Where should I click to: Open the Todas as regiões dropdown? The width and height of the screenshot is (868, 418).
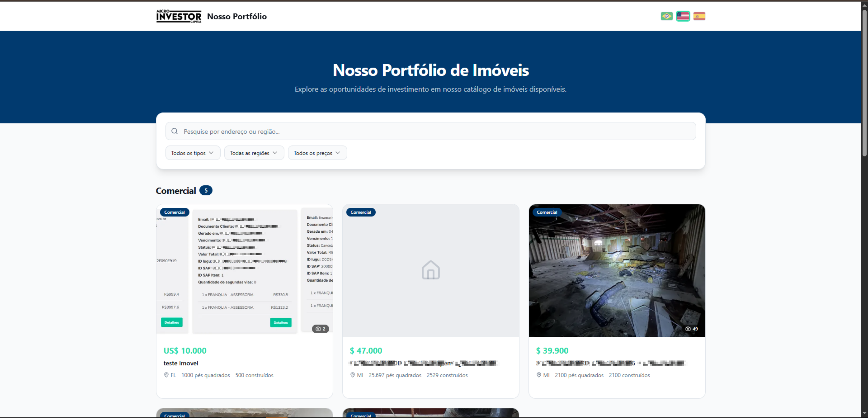coord(254,153)
